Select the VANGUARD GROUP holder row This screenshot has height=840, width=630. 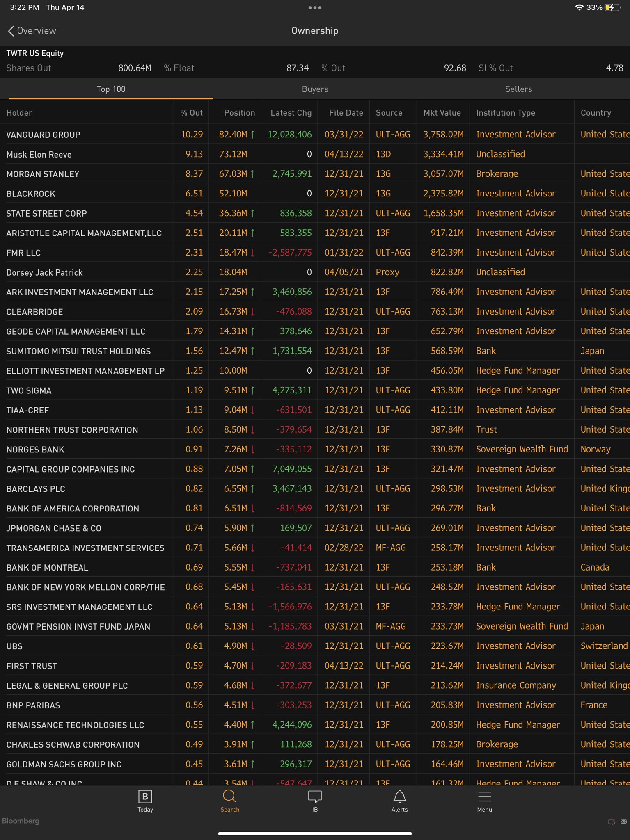[315, 135]
